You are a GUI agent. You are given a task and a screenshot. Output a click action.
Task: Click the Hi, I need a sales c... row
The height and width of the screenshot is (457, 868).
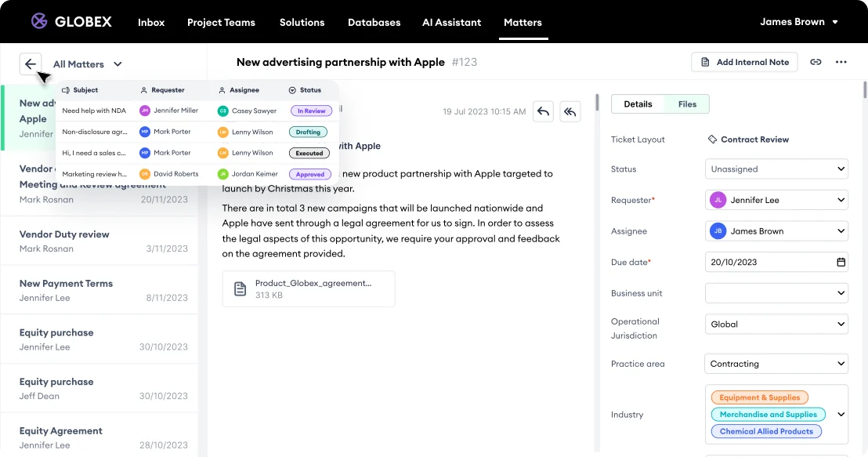[197, 153]
